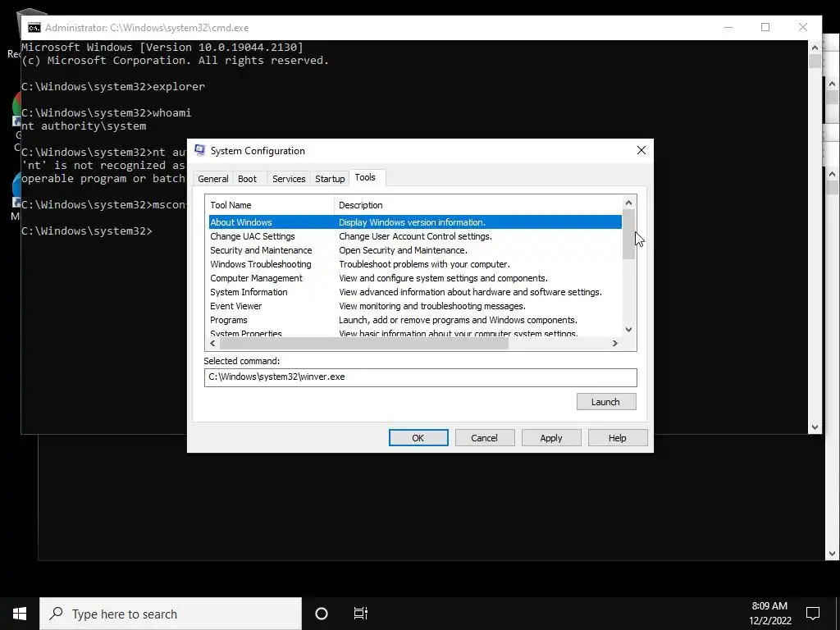
Task: Minimize the cmd.exe window
Action: point(728,27)
